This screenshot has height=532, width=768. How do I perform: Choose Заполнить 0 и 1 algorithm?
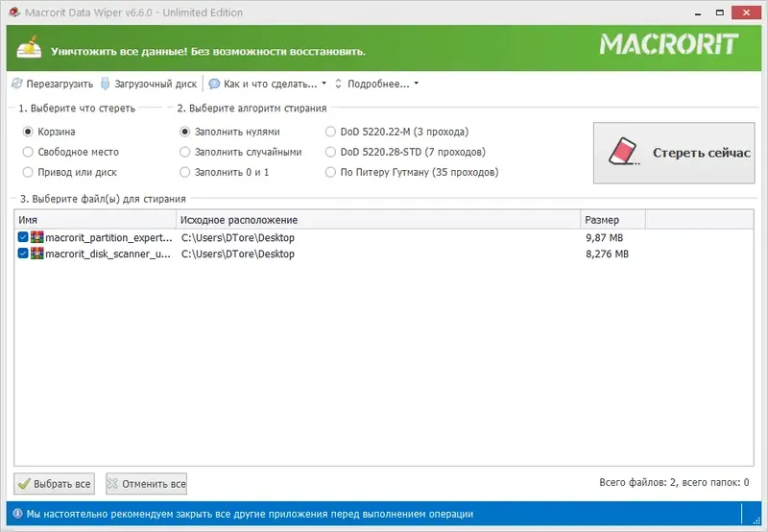(184, 172)
